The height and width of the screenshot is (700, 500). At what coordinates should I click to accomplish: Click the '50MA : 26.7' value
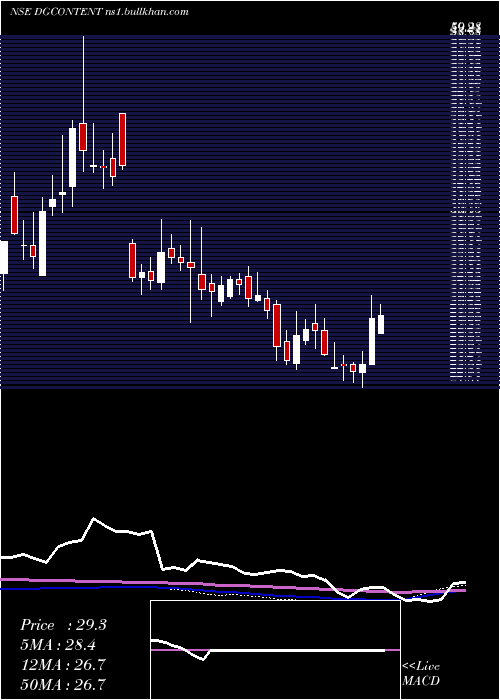click(62, 684)
